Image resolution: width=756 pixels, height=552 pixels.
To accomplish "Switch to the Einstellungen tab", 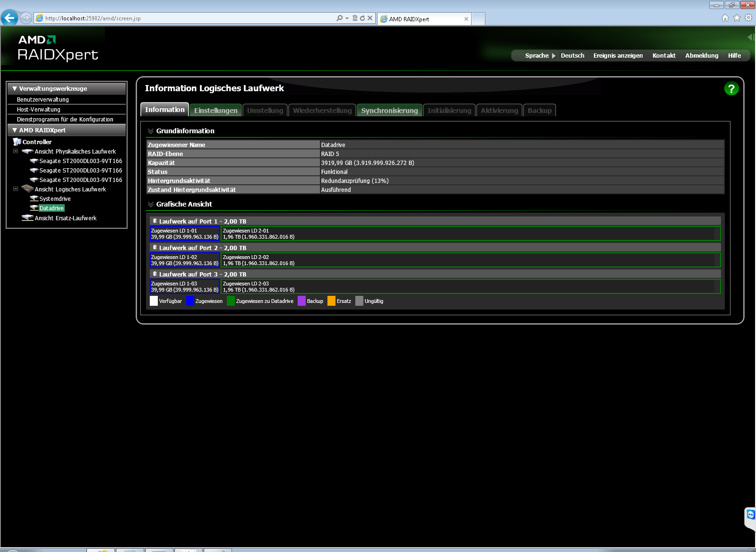I will [x=215, y=110].
